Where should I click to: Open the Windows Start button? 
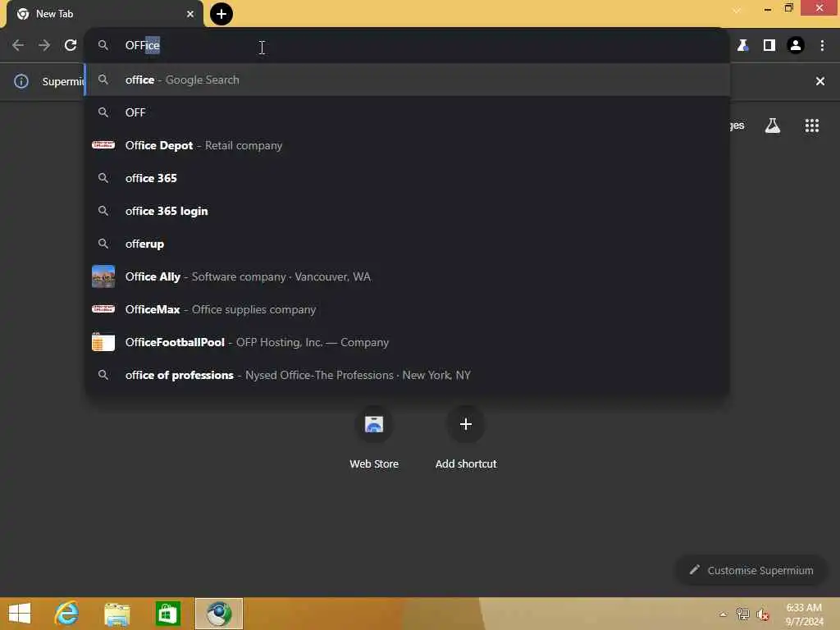pyautogui.click(x=20, y=614)
